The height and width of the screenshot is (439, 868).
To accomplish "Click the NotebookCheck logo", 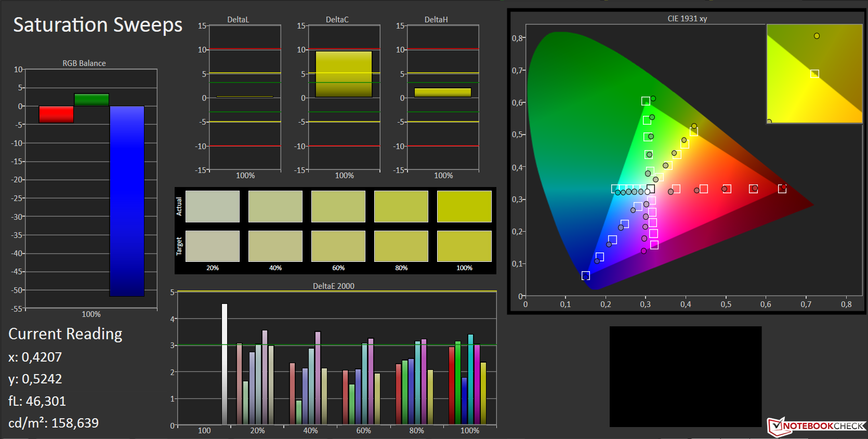I will tap(817, 426).
